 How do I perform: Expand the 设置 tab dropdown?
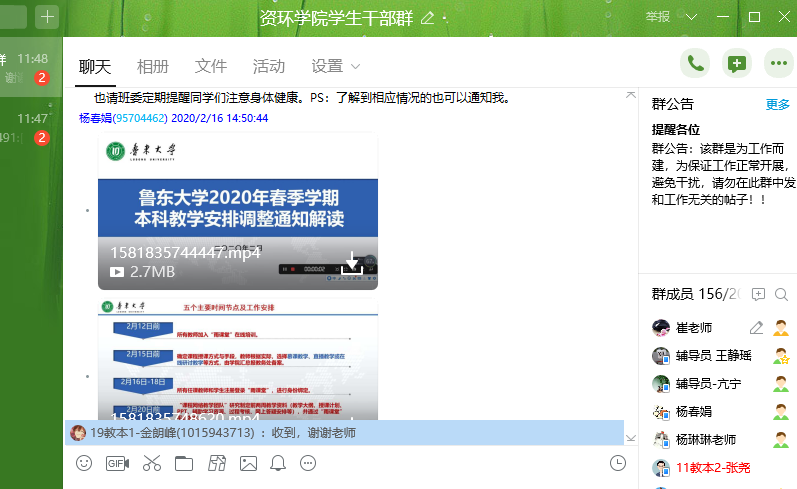355,67
